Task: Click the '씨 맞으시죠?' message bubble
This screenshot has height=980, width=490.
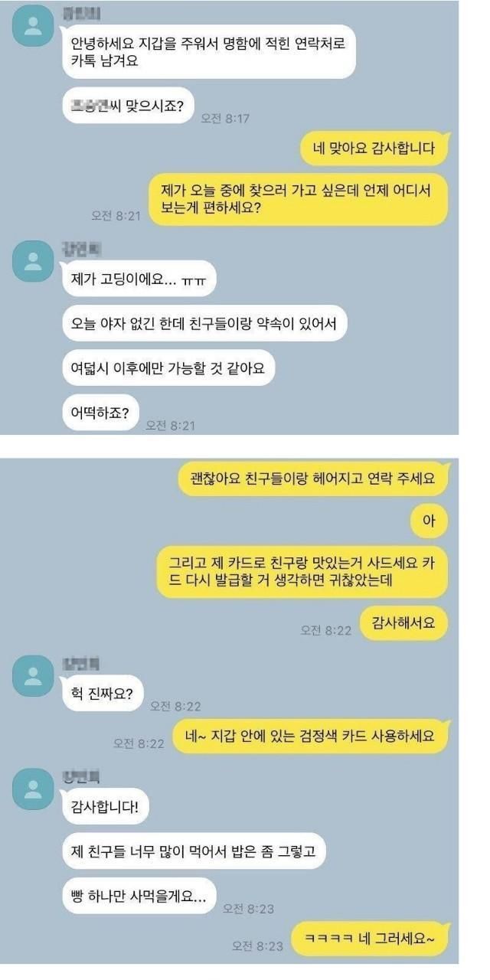Action: point(129,106)
